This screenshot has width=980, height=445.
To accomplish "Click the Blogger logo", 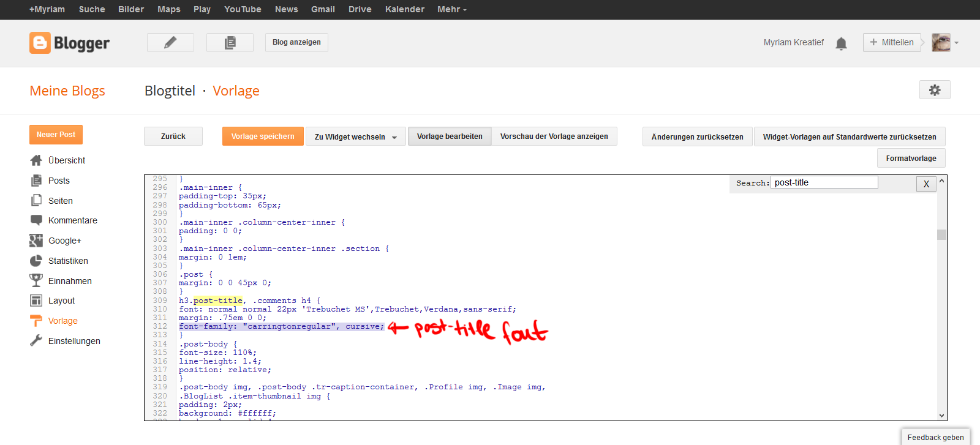I will click(x=69, y=43).
